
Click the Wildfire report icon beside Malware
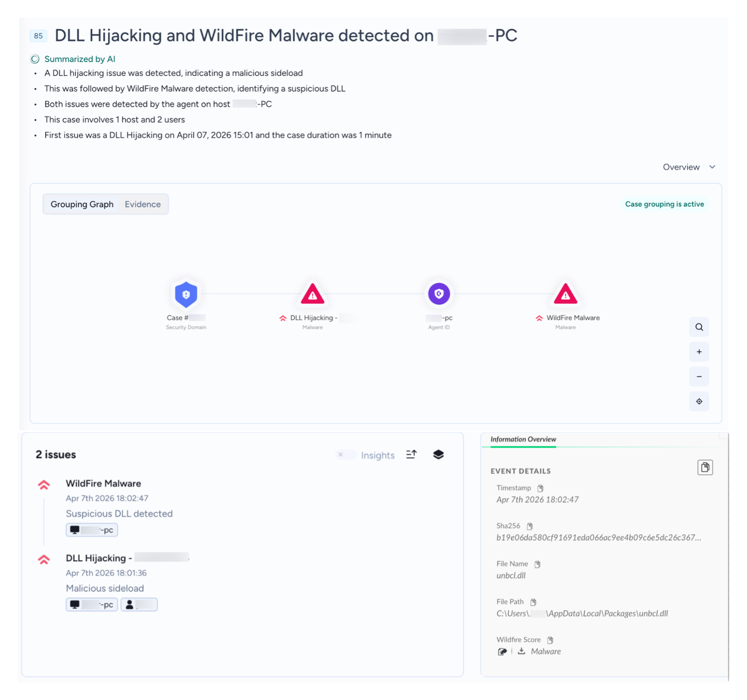[502, 652]
